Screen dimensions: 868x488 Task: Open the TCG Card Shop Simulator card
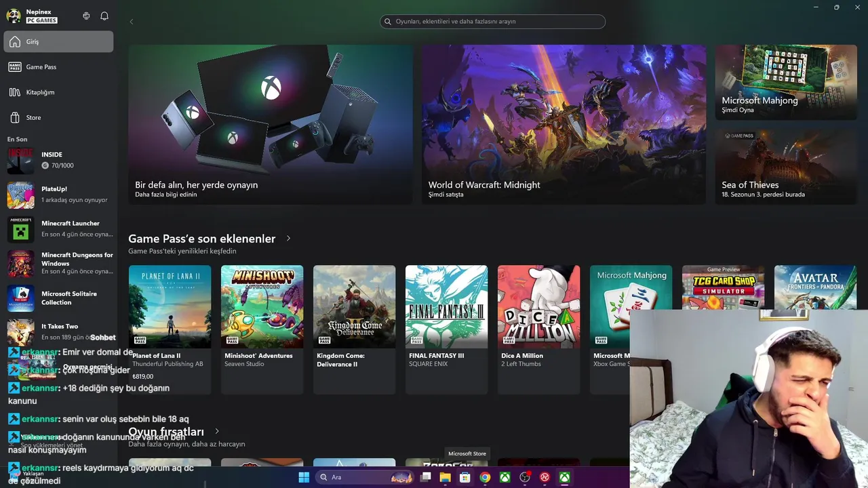(723, 287)
